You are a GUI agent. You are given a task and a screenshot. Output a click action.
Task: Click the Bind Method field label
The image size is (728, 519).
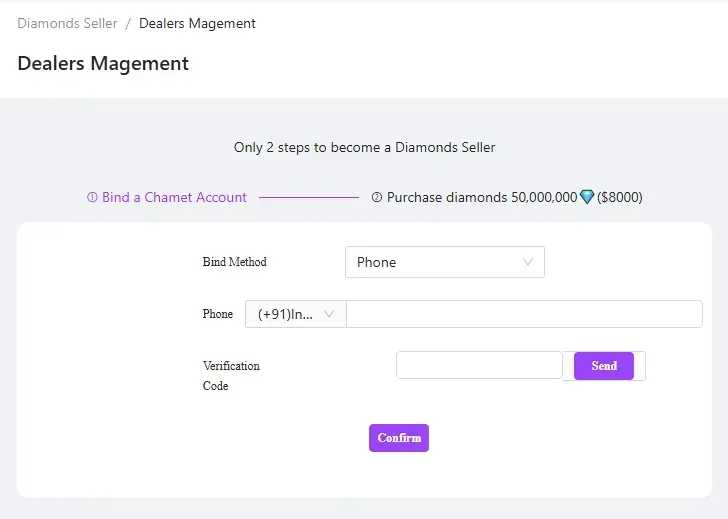click(235, 262)
